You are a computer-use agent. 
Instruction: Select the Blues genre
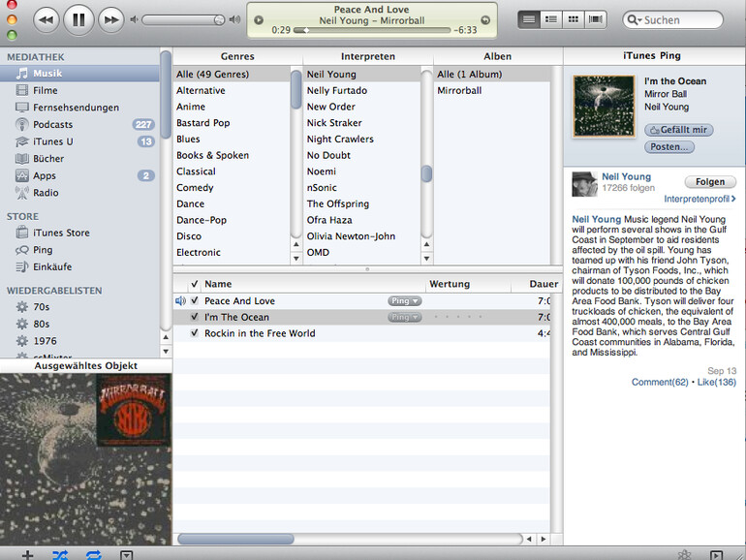click(232, 139)
